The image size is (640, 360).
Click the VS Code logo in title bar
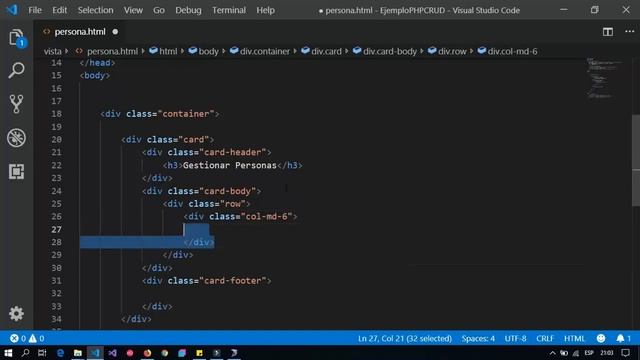click(x=11, y=10)
